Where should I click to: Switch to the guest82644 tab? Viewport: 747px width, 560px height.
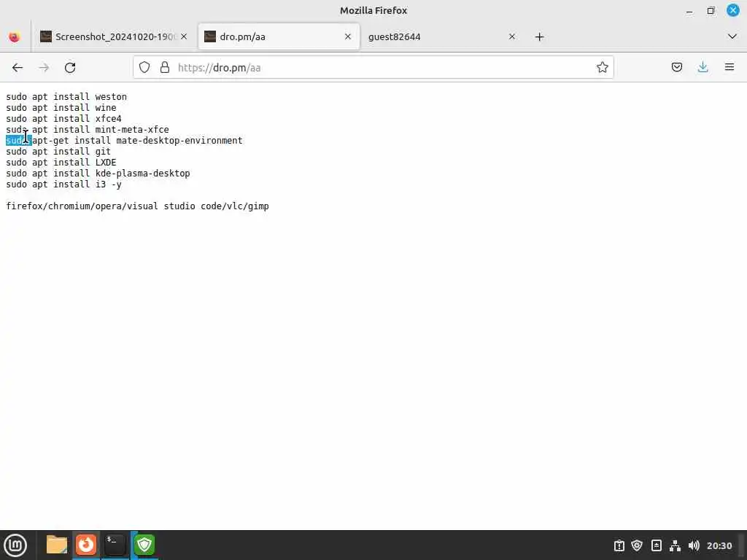442,36
